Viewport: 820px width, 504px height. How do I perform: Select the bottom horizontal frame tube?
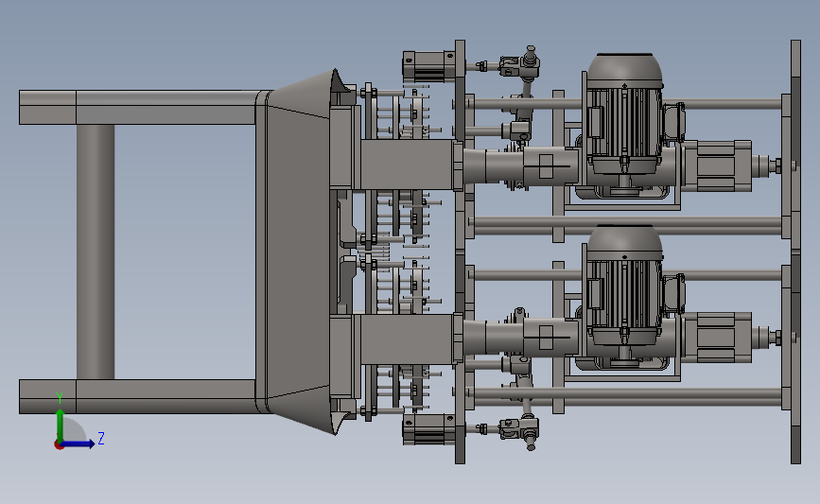[x=139, y=396]
